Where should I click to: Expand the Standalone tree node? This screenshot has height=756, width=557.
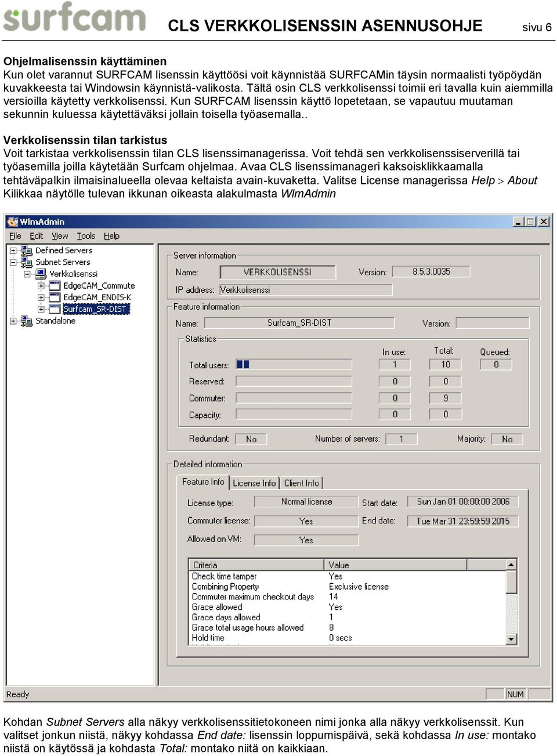pyautogui.click(x=13, y=321)
